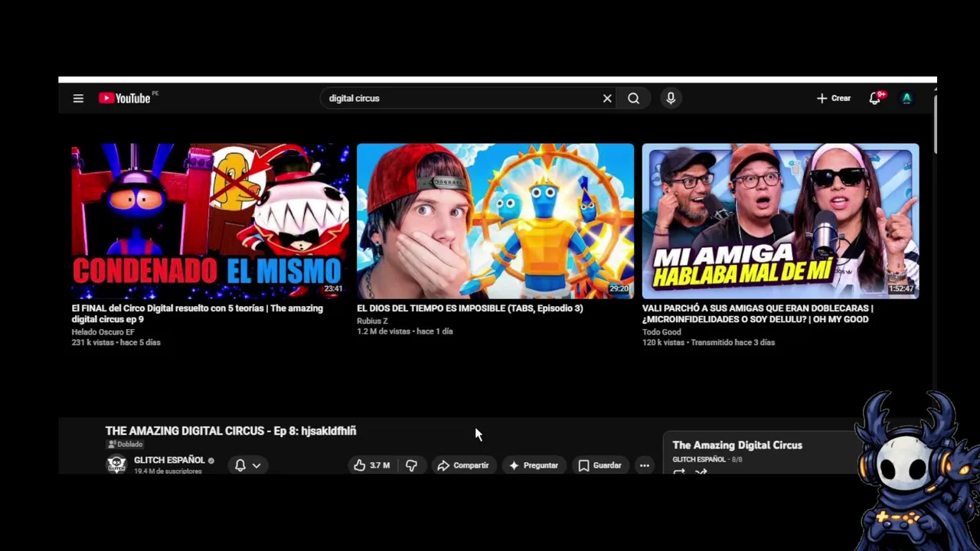Open the MI AMIGA HABLABA MAL thumbnail
The height and width of the screenshot is (551, 980).
point(780,220)
